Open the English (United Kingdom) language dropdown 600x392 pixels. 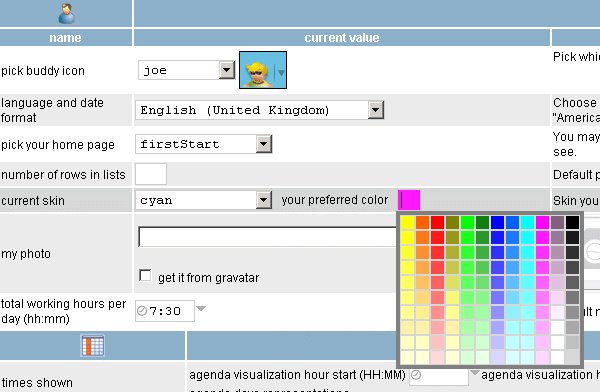259,110
